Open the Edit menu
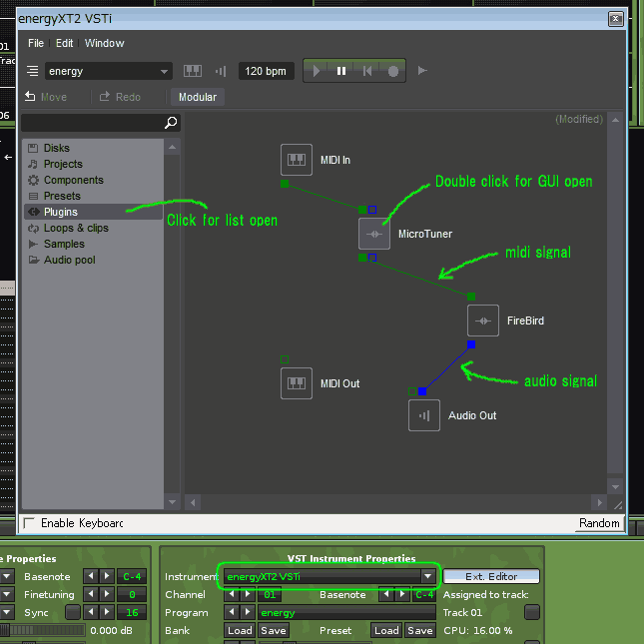The height and width of the screenshot is (644, 644). (x=65, y=43)
